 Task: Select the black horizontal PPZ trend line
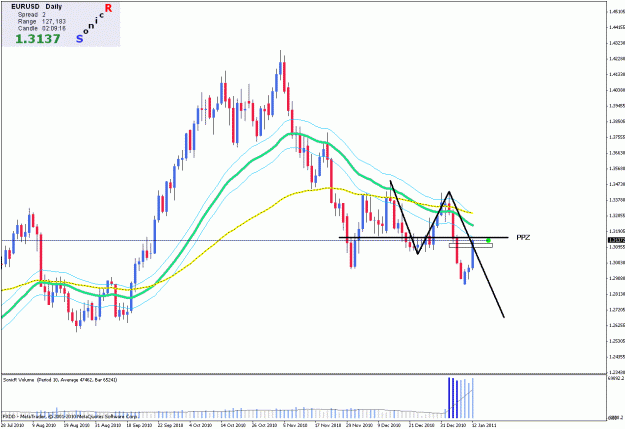point(423,238)
